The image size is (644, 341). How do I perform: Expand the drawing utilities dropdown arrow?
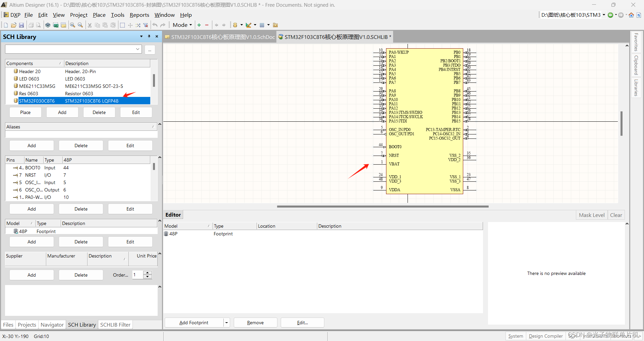(x=255, y=25)
